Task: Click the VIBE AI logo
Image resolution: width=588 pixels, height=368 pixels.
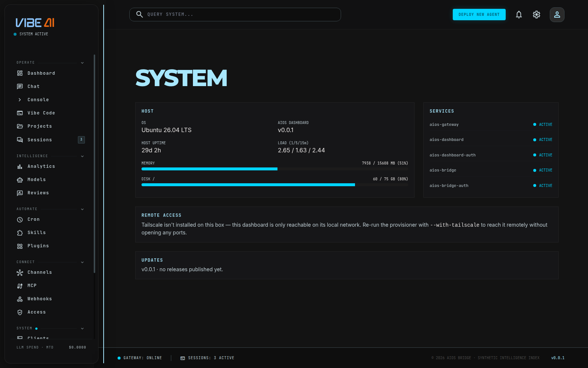Action: (x=35, y=23)
